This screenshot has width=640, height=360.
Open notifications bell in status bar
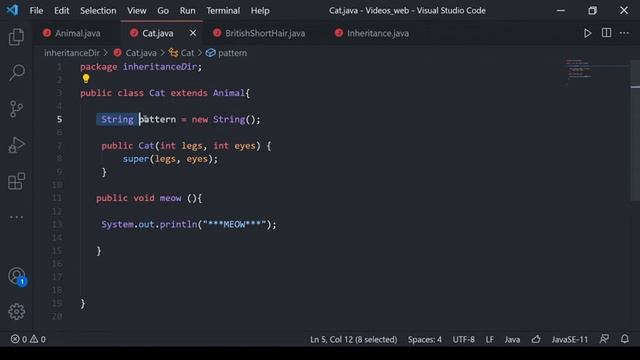point(624,339)
